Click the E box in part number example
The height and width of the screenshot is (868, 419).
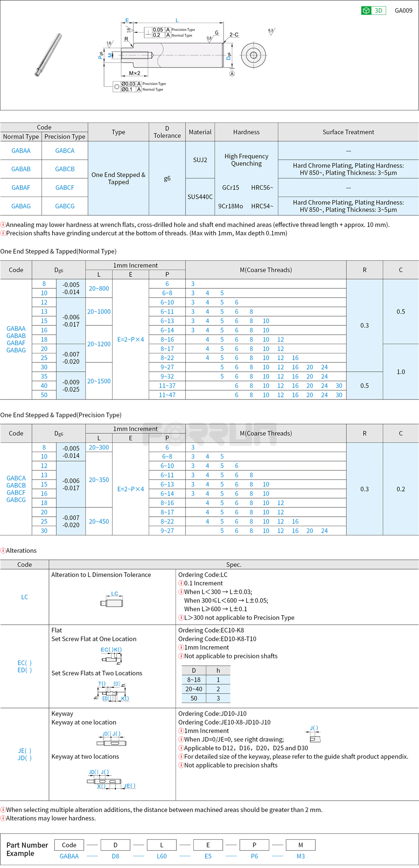point(208,845)
